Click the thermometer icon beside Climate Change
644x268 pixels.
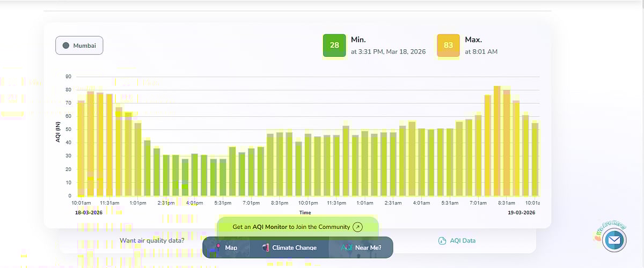265,248
